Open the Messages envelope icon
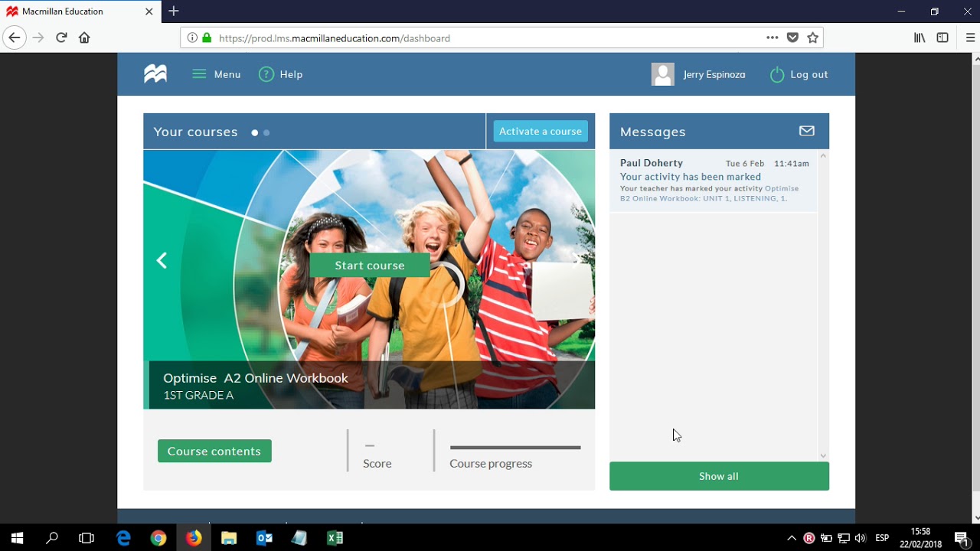Viewport: 980px width, 551px height. pos(806,131)
